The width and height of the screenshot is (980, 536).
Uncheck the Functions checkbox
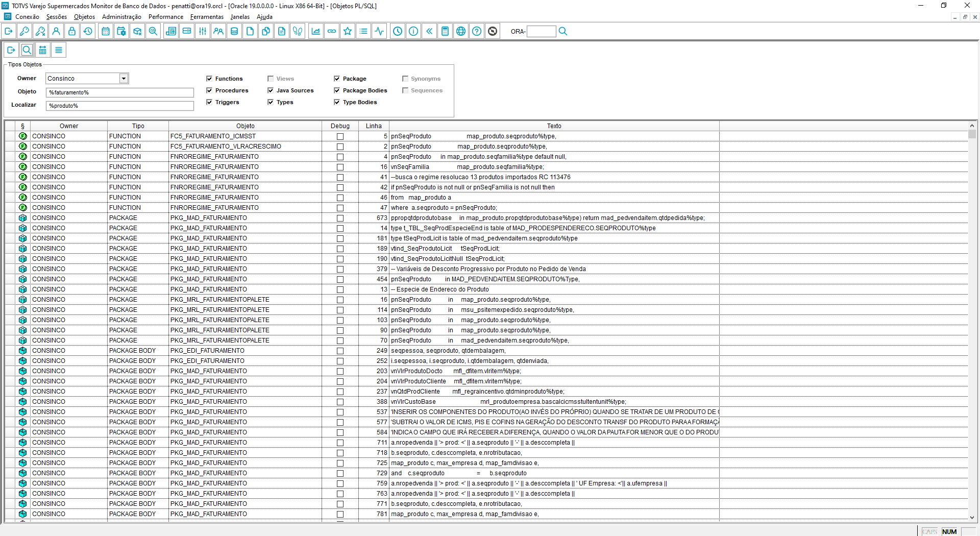pos(209,79)
